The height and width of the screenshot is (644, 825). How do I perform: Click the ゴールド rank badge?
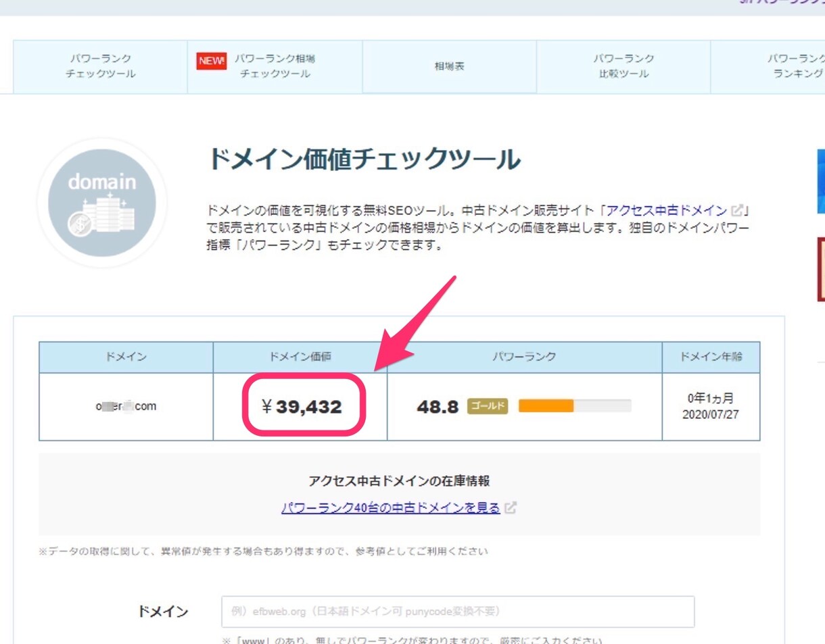click(487, 406)
